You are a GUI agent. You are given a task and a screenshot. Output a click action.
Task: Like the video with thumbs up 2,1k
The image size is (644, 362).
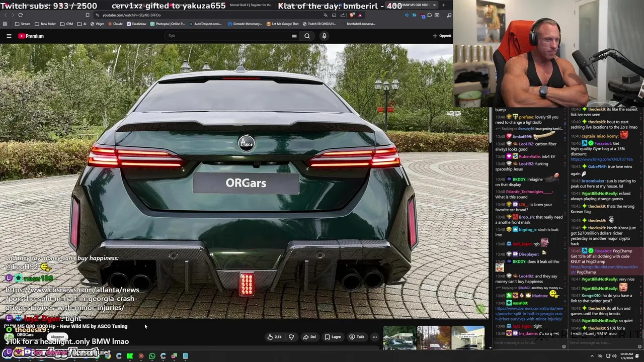tap(274, 337)
